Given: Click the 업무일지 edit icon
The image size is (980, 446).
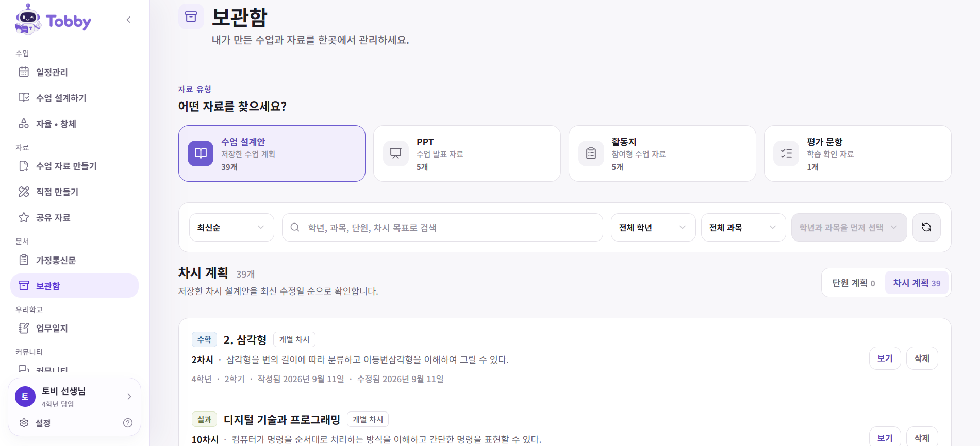Looking at the screenshot, I should [x=24, y=328].
